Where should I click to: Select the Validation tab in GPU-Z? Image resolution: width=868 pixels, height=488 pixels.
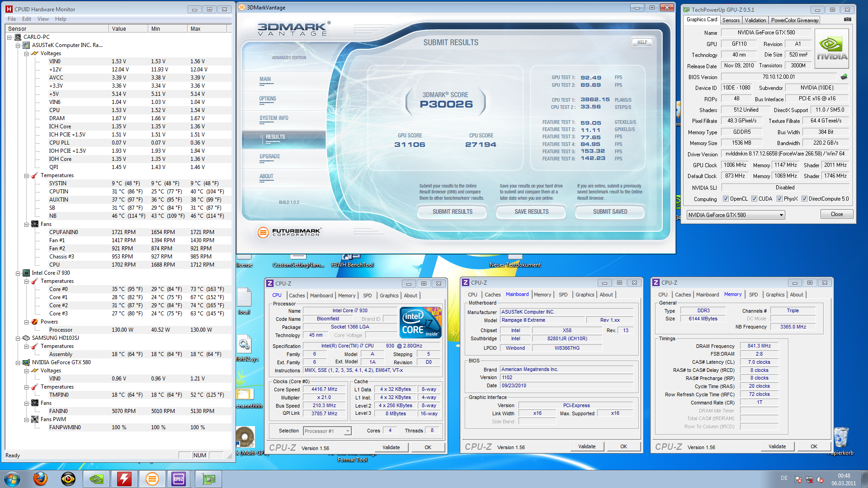(755, 20)
